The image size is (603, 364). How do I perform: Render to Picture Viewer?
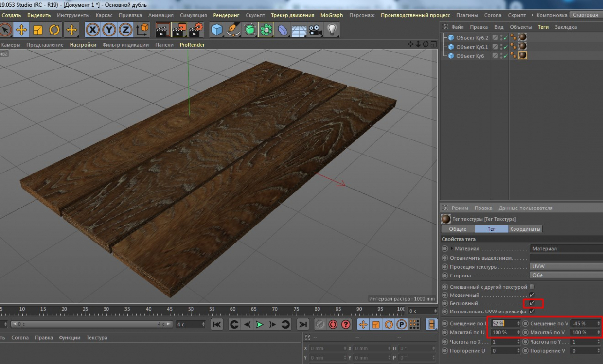pyautogui.click(x=179, y=30)
